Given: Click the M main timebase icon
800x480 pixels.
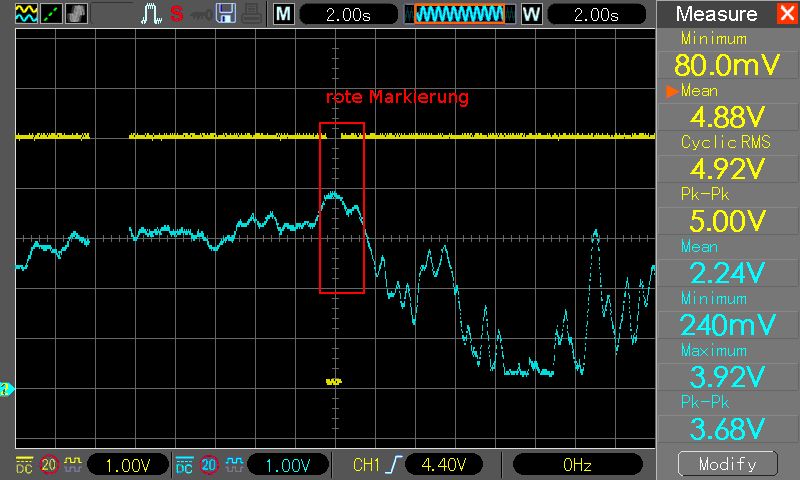Looking at the screenshot, I should click(x=284, y=14).
